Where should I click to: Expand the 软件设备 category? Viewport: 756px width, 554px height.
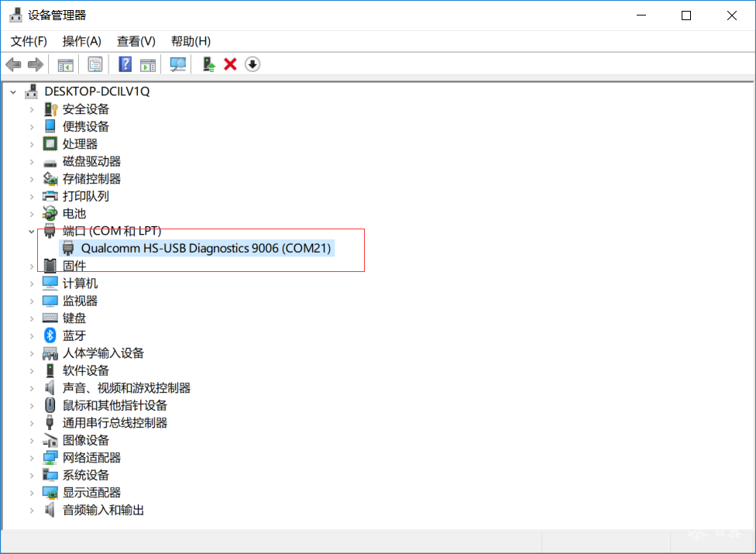click(32, 371)
